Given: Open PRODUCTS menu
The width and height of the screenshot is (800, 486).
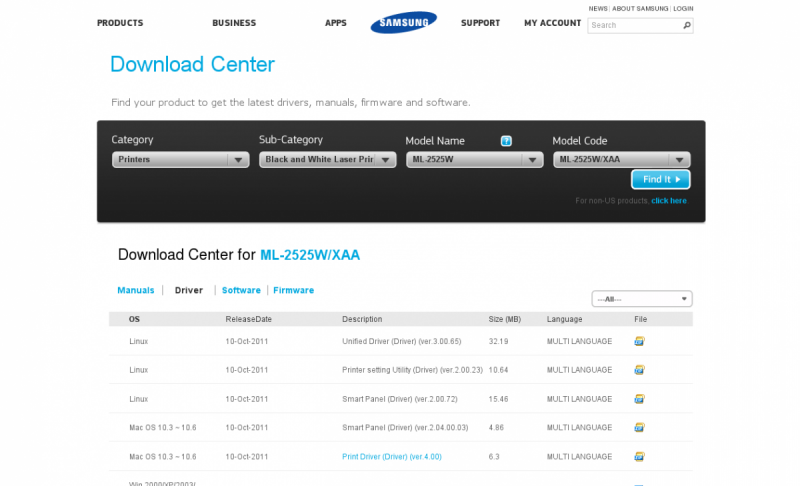Looking at the screenshot, I should (120, 23).
